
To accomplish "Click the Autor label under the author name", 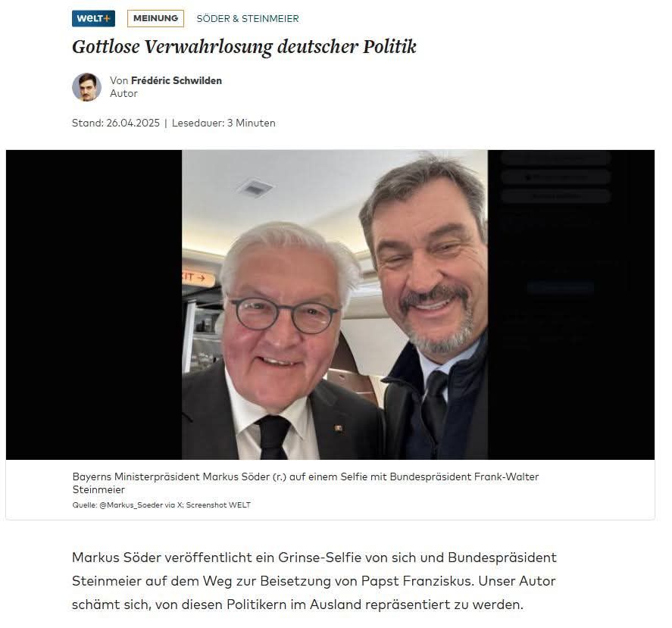I will point(123,93).
